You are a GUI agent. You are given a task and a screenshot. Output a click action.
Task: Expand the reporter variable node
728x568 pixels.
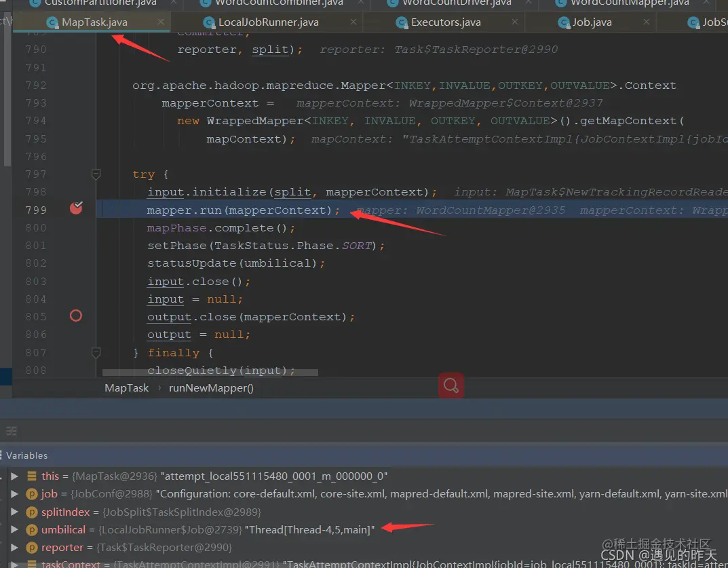[x=14, y=547]
